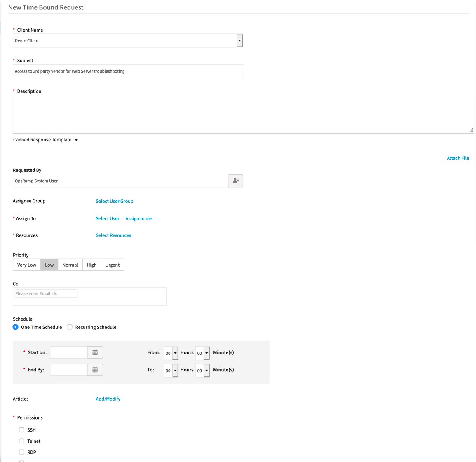Viewport: 476px width, 462px height.
Task: Click the add-person icon beside Requested By
Action: (x=235, y=181)
